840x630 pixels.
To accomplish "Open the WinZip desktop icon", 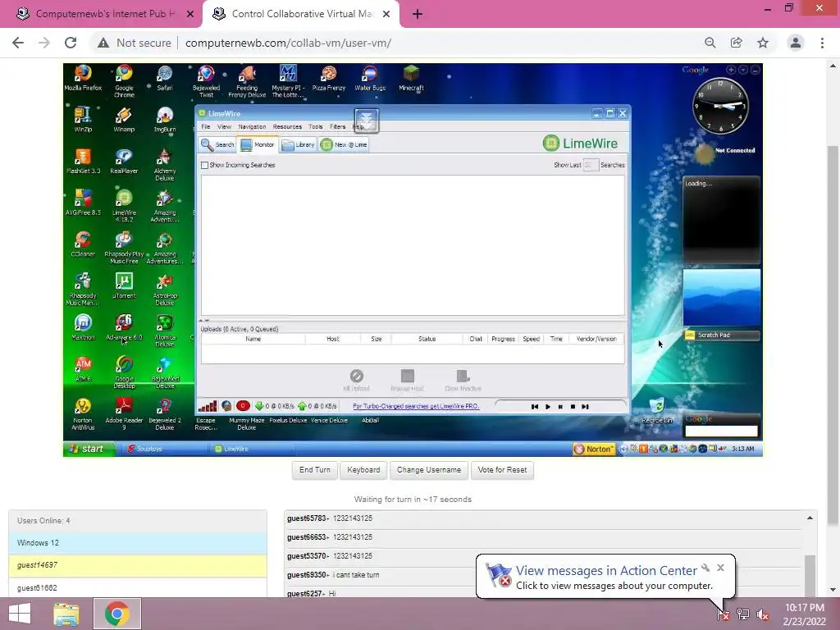I will coord(83,119).
